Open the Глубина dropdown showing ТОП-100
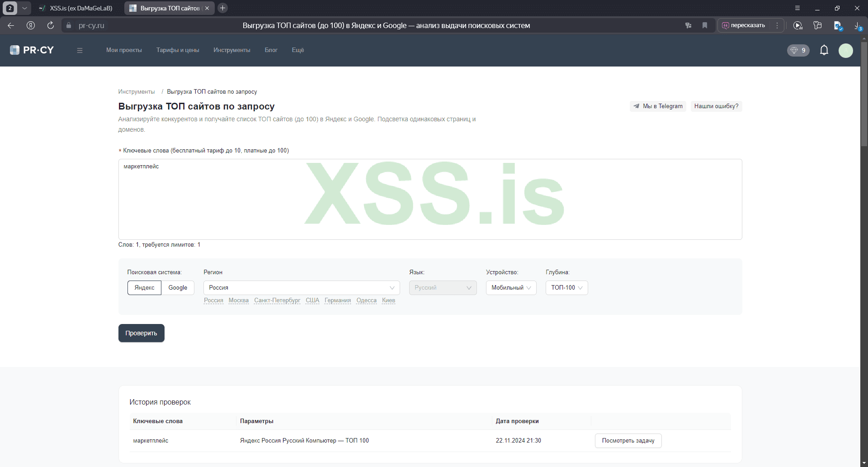Screen dimensions: 868x467 click(566, 288)
